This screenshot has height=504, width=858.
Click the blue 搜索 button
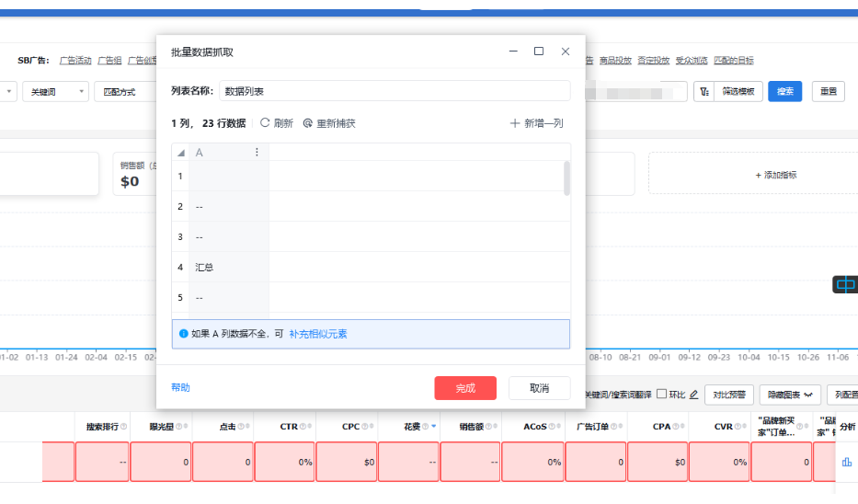click(x=785, y=91)
